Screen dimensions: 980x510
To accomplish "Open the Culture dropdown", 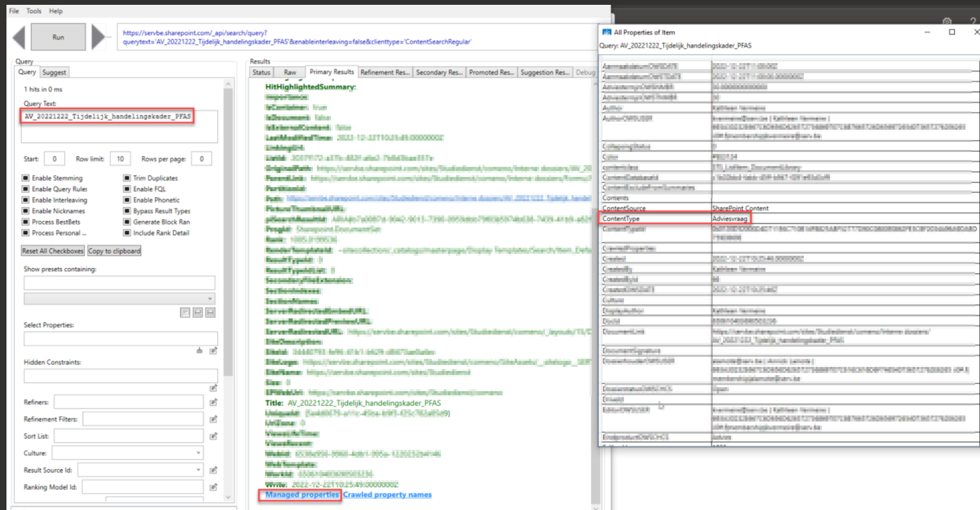I will coord(127,453).
